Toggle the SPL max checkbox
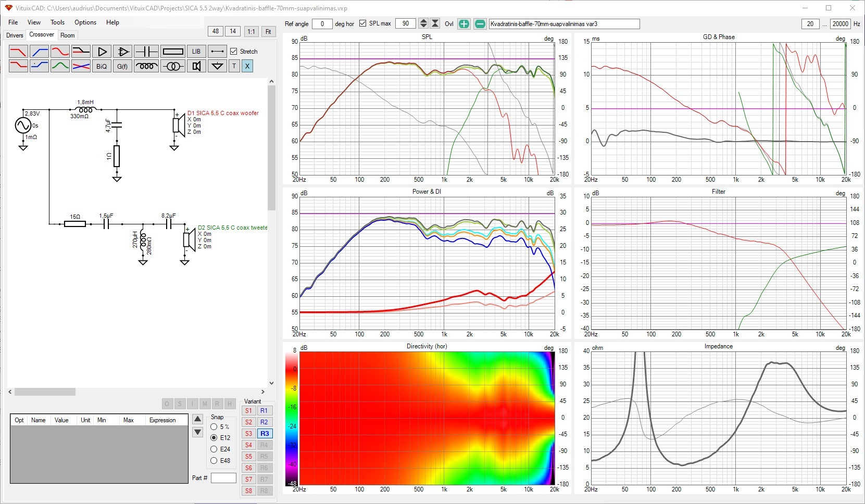The width and height of the screenshot is (865, 504). coord(363,23)
